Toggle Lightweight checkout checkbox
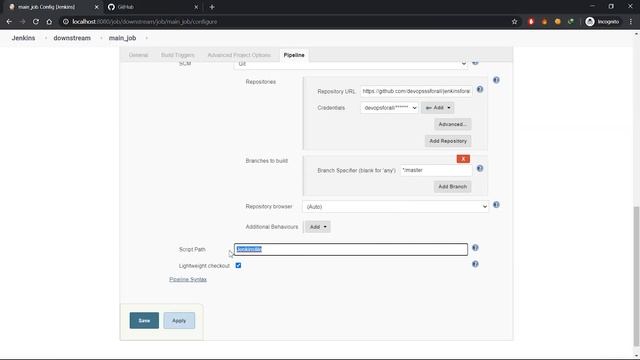 [x=238, y=265]
